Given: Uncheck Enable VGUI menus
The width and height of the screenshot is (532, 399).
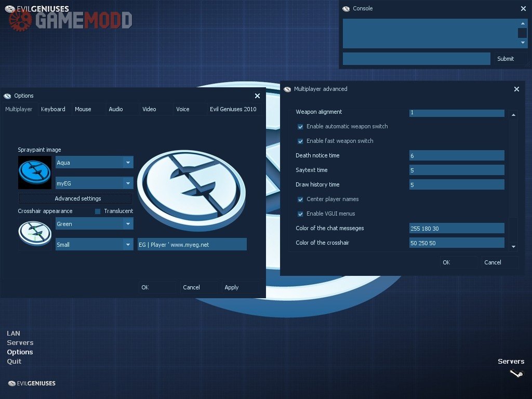Looking at the screenshot, I should (x=300, y=214).
